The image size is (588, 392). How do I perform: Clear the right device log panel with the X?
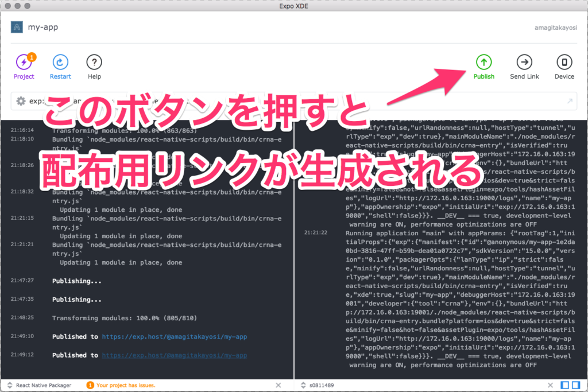point(550,385)
